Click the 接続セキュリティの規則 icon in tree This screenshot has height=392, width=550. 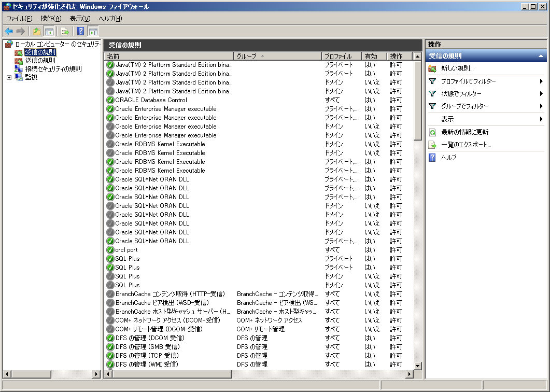[19, 69]
